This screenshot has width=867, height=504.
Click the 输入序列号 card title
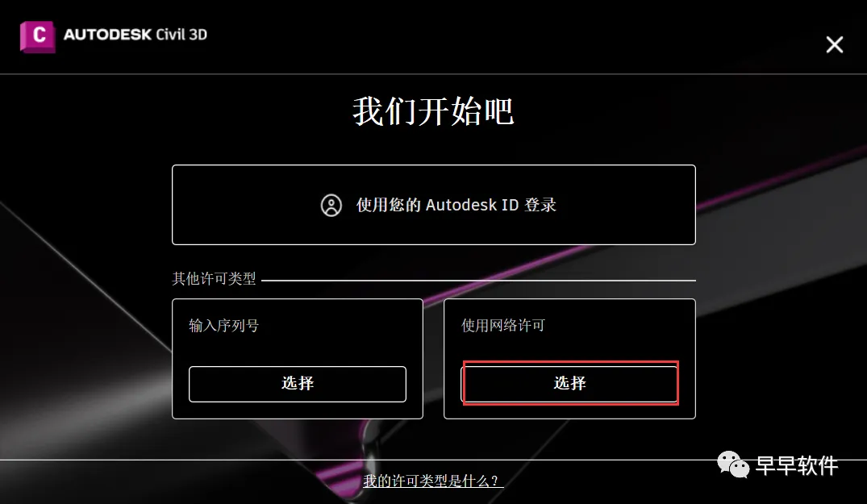coord(224,326)
